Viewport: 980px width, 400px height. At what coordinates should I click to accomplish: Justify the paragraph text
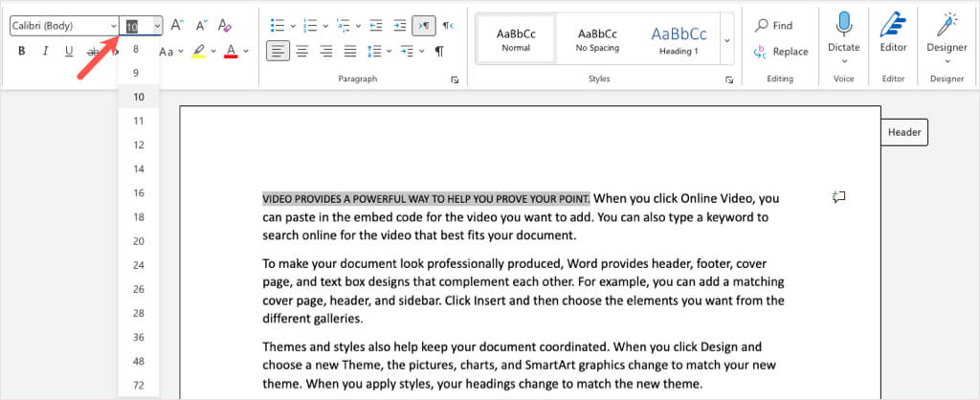(350, 51)
